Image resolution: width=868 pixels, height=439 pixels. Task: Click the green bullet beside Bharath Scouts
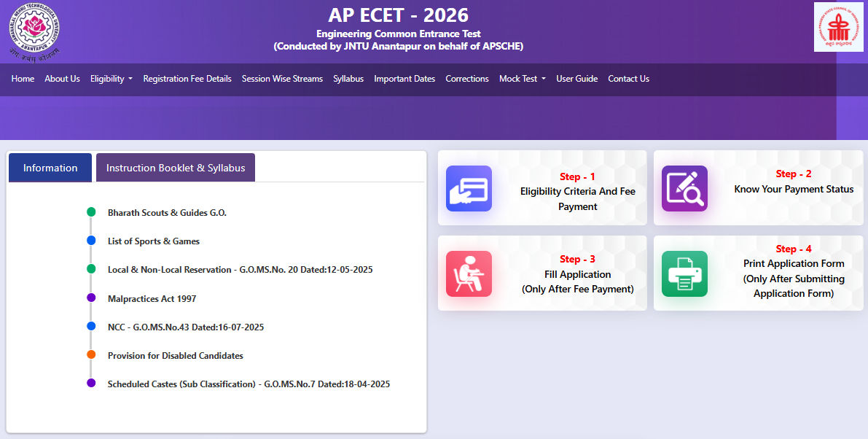[91, 212]
